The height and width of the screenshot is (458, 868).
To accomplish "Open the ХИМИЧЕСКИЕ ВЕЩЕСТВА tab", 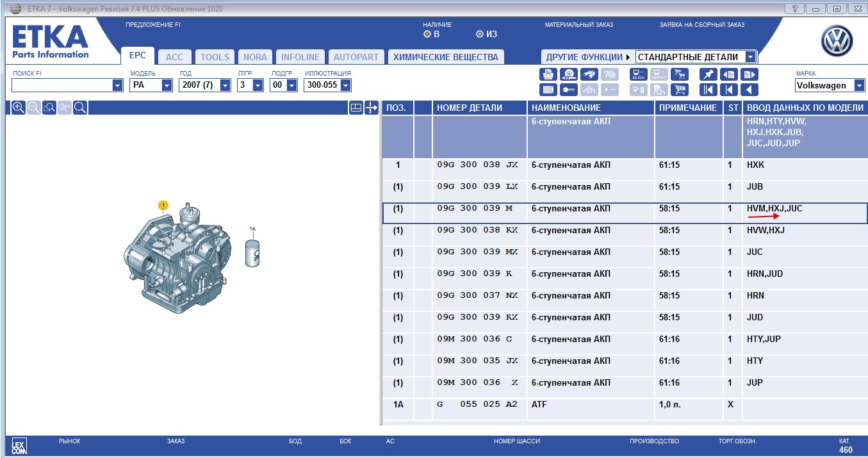I will pyautogui.click(x=445, y=57).
